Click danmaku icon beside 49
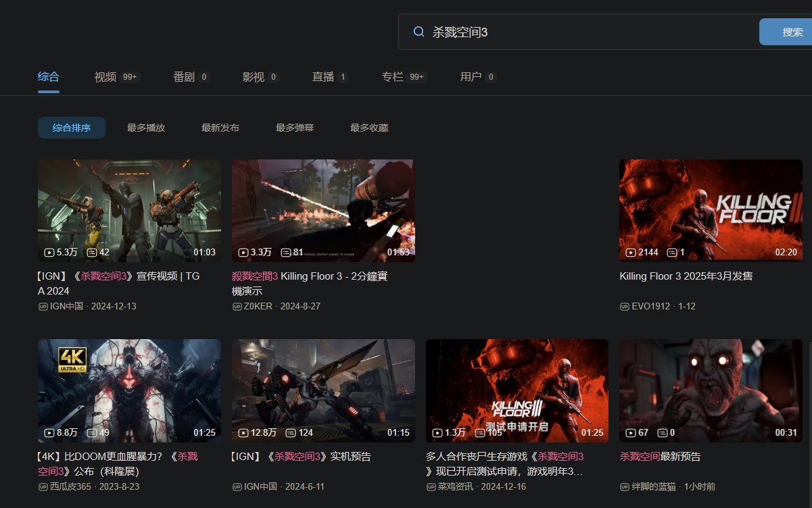Image resolution: width=812 pixels, height=508 pixels. (92, 432)
